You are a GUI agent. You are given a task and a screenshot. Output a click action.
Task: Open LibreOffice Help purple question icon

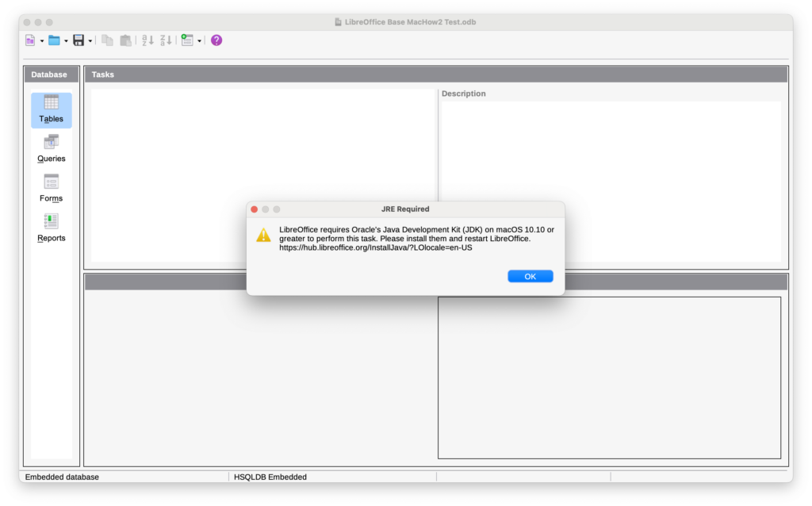[216, 40]
